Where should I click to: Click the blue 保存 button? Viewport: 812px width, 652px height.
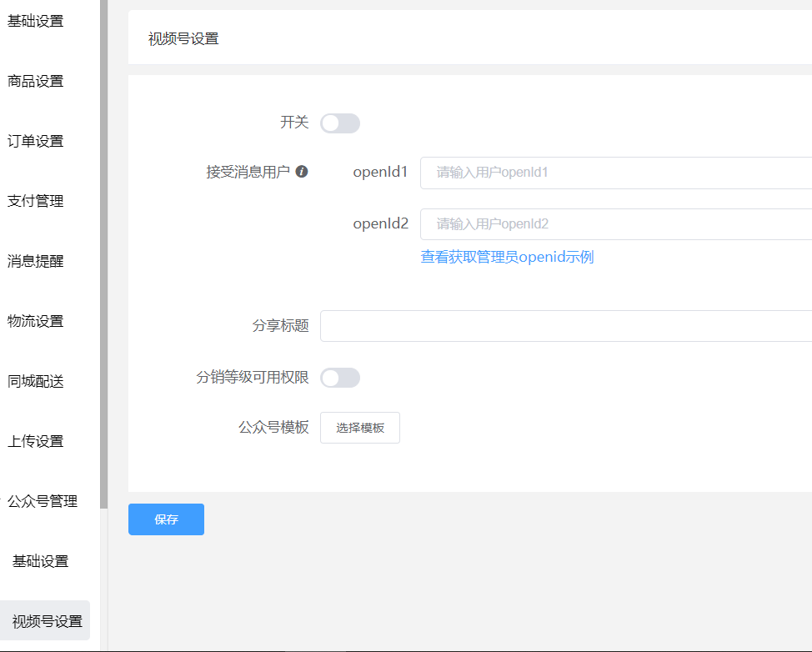click(166, 519)
